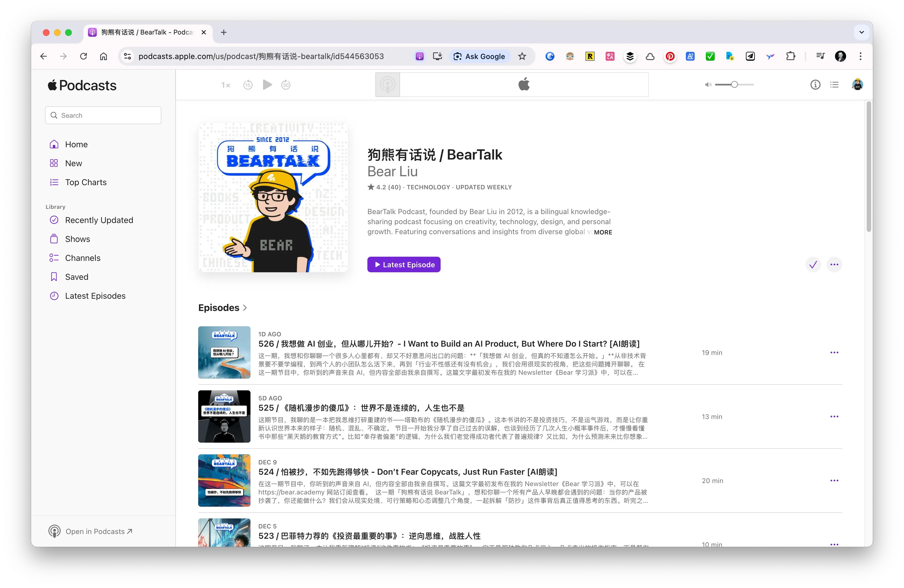Open more options for episode 526
Image resolution: width=904 pixels, height=588 pixels.
(834, 352)
